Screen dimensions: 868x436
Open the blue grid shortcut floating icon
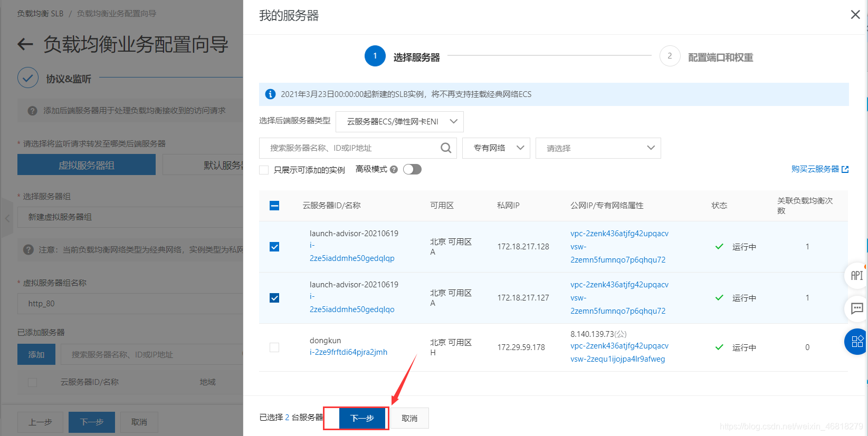click(856, 342)
